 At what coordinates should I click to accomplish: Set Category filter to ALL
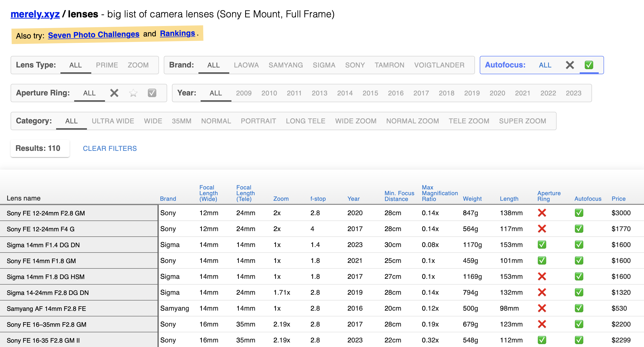(x=71, y=121)
